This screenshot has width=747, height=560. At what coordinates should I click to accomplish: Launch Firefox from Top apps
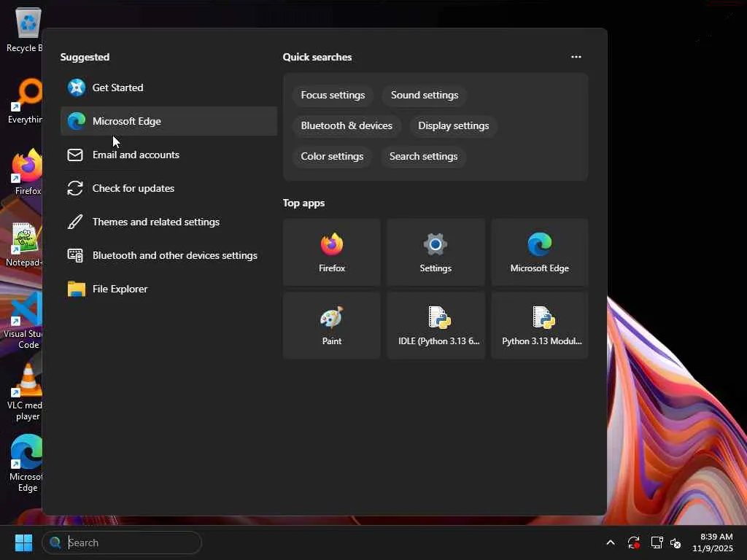pyautogui.click(x=332, y=252)
